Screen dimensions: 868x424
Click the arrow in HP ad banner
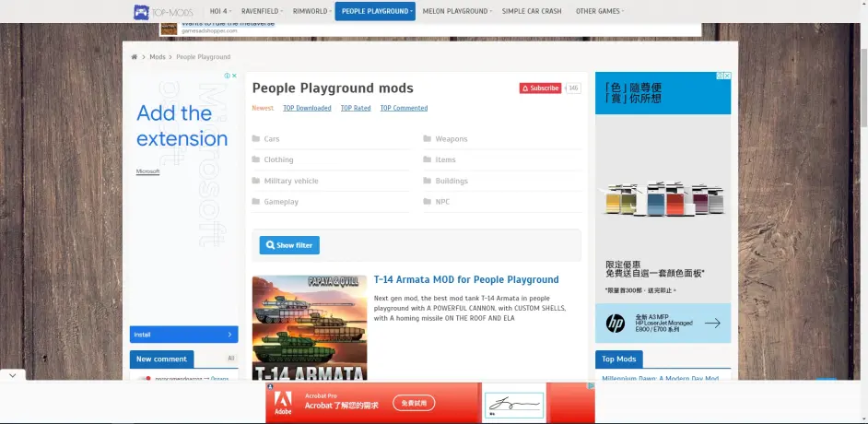click(x=712, y=324)
